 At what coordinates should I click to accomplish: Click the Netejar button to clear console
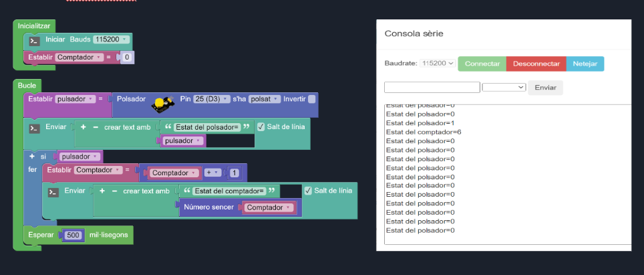[585, 64]
